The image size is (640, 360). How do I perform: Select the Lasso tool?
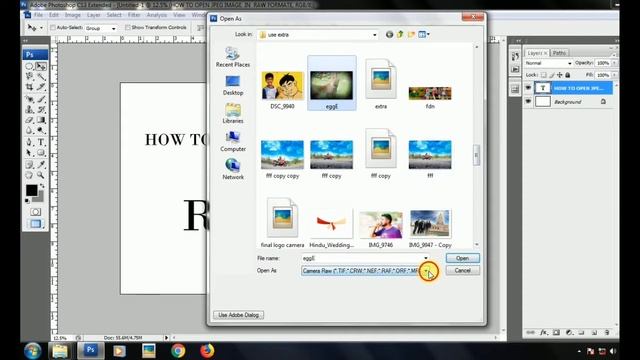coord(29,76)
